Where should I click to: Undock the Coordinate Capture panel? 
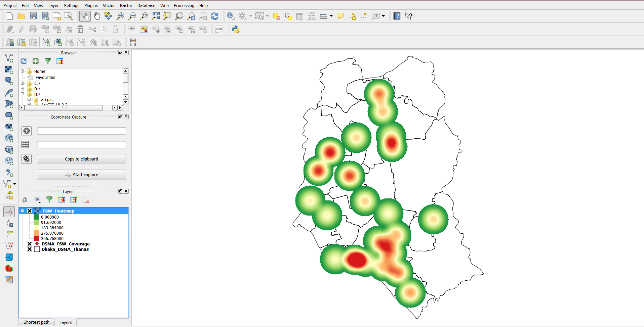(x=121, y=116)
